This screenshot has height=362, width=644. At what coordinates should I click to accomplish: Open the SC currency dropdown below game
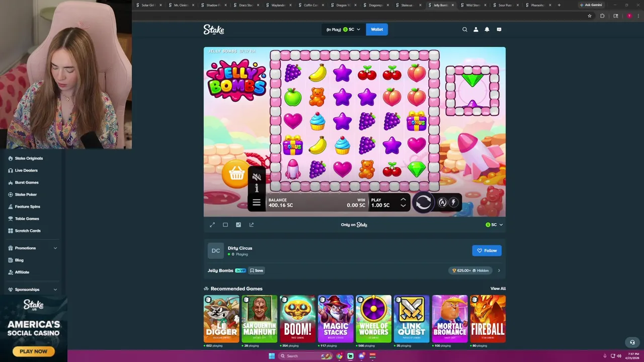pos(494,225)
